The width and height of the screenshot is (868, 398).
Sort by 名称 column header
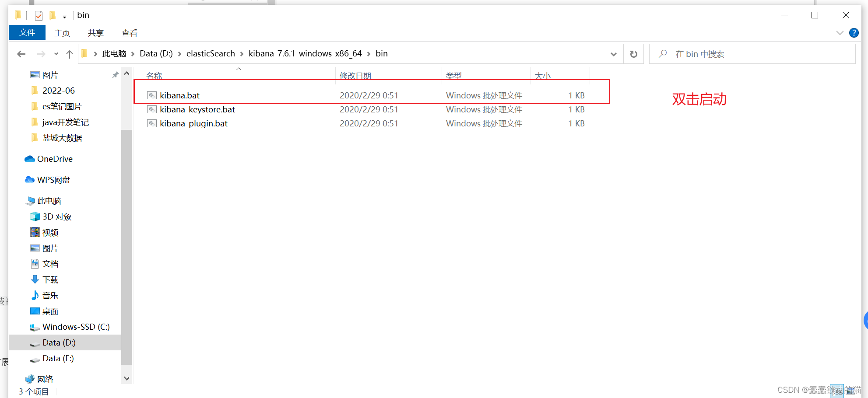154,75
